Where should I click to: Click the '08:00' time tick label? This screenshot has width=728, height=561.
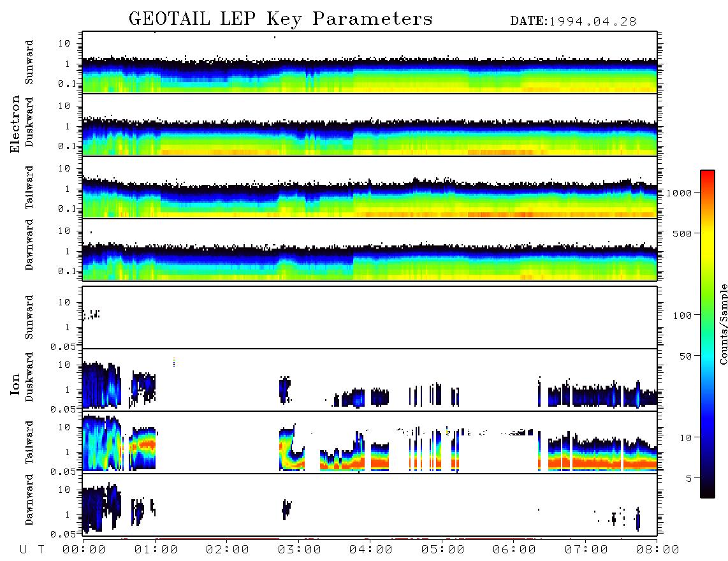(x=658, y=550)
